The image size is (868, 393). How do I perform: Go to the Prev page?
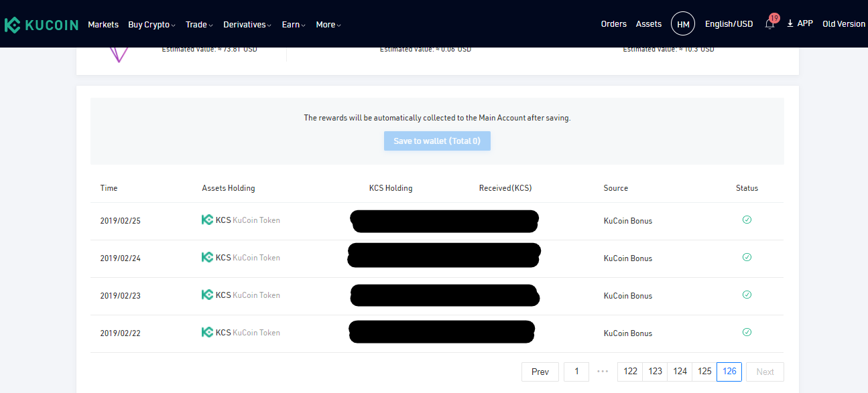540,372
